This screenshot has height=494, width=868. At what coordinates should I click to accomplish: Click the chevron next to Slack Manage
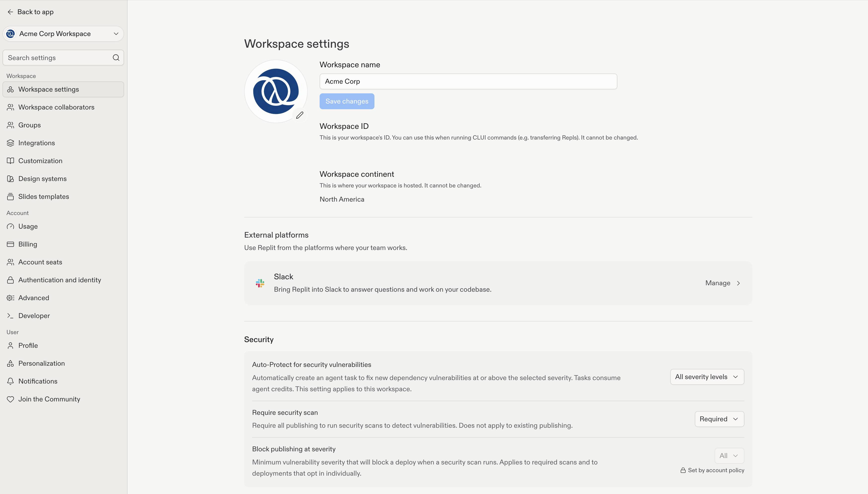pos(738,283)
